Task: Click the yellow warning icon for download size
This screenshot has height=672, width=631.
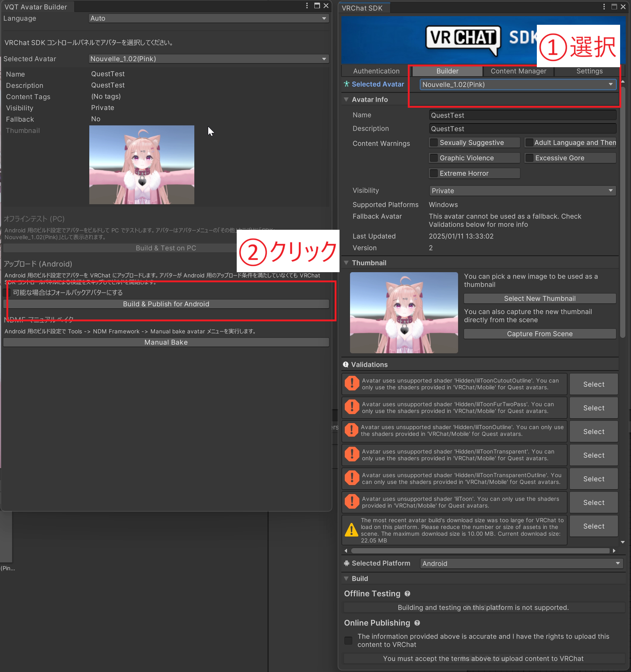Action: [x=352, y=530]
